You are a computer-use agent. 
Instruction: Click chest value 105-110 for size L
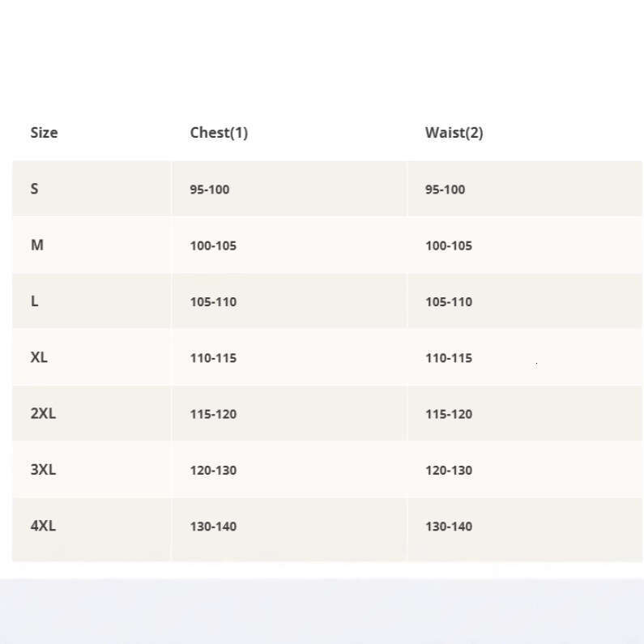pyautogui.click(x=213, y=302)
